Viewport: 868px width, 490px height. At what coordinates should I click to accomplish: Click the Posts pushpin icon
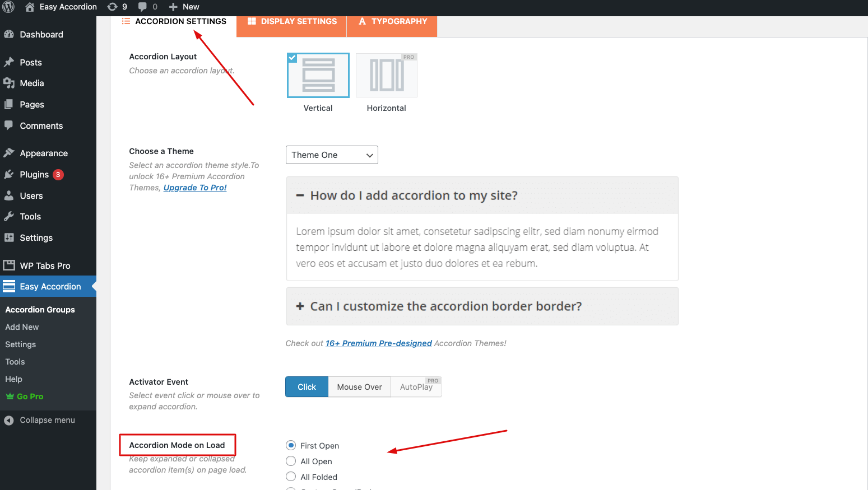(x=9, y=62)
